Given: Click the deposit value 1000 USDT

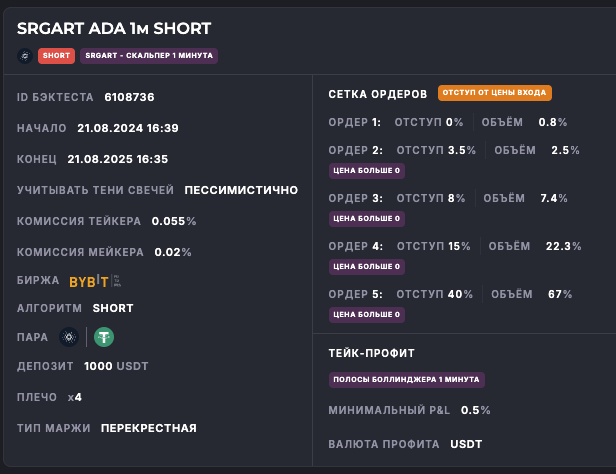Looking at the screenshot, I should point(114,366).
